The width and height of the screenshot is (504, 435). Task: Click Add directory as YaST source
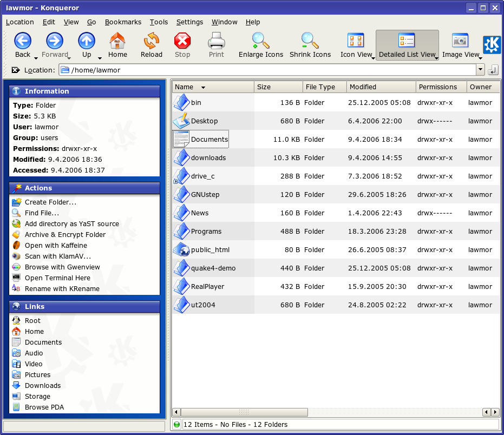[x=72, y=224]
